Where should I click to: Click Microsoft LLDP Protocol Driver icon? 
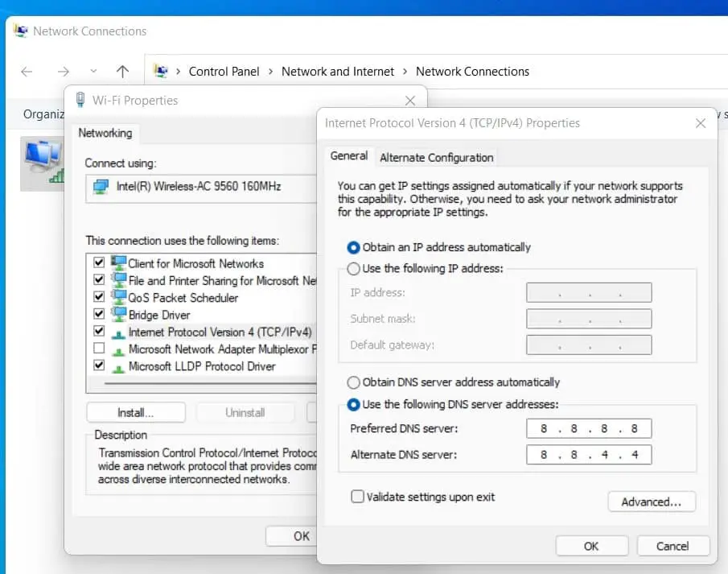tap(119, 366)
